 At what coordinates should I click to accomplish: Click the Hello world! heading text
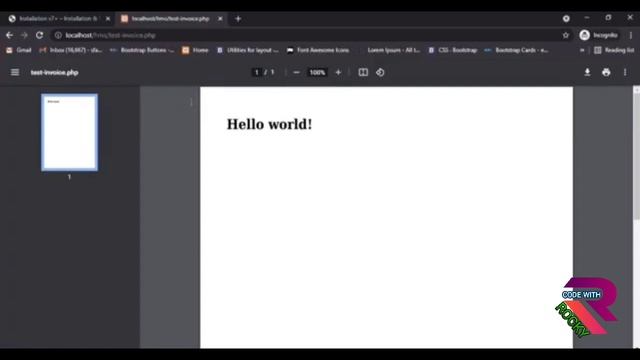click(x=269, y=124)
